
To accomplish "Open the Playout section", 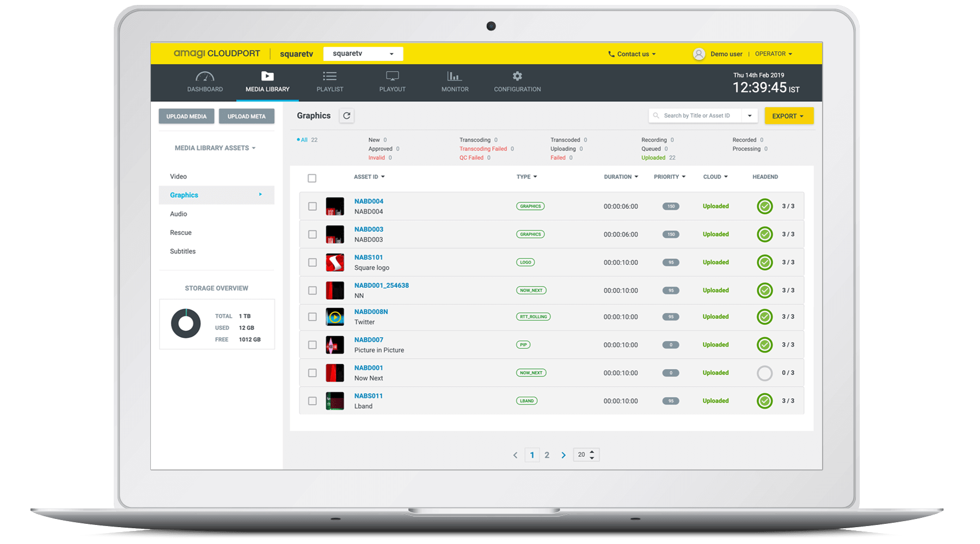I will [392, 82].
